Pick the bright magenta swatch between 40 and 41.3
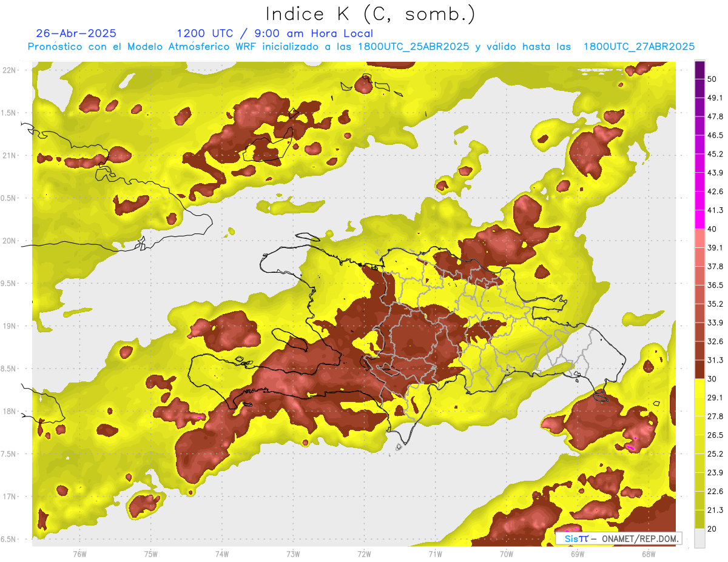Viewport: 728px width, 562px height. [699, 219]
